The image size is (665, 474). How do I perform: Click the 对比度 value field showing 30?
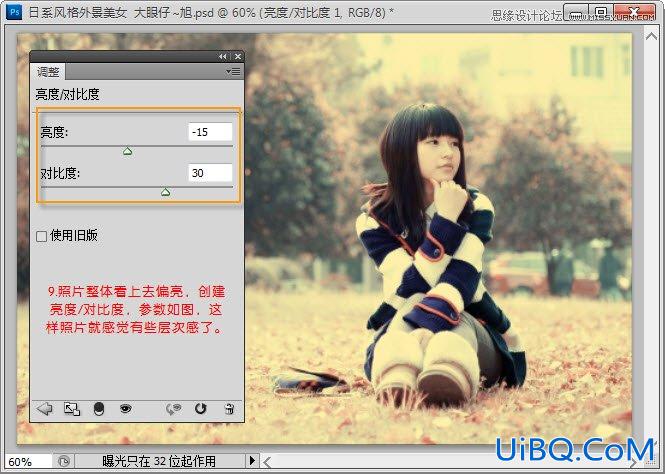click(210, 173)
